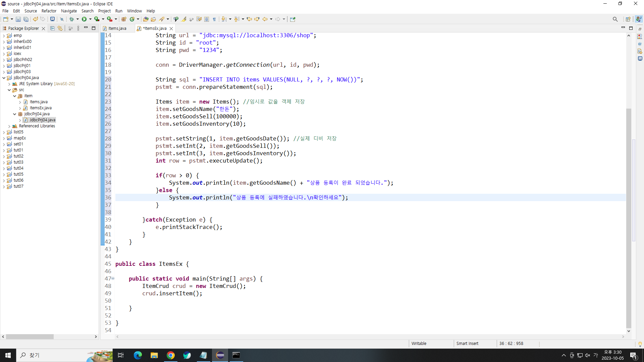
Task: Toggle Link with Editor in Package Explorer
Action: pyautogui.click(x=60, y=28)
